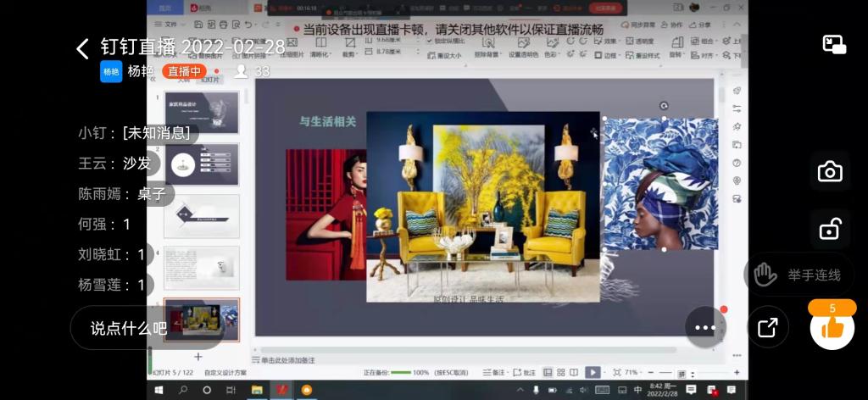View the audience count of 33 viewers
Image resolution: width=868 pixels, height=400 pixels.
[x=253, y=71]
